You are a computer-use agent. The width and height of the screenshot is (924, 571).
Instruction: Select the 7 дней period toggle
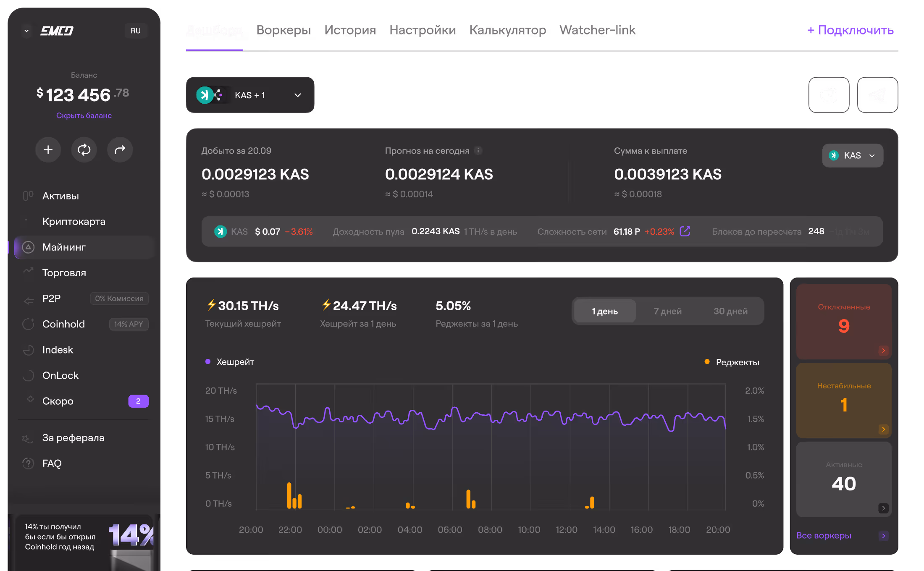click(667, 311)
